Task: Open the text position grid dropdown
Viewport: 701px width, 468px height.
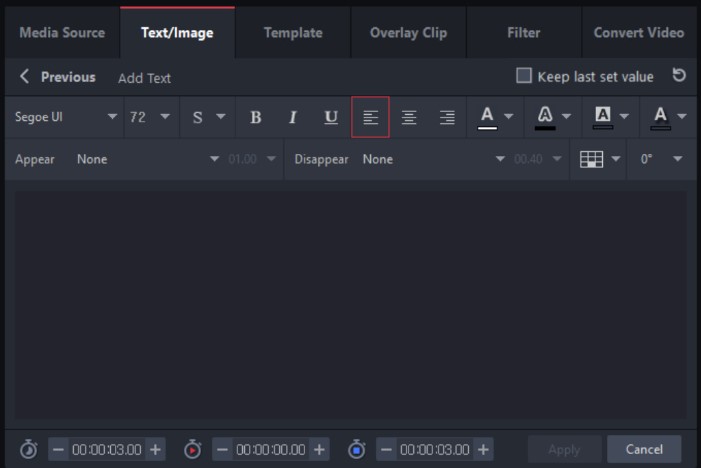Action: (600, 159)
